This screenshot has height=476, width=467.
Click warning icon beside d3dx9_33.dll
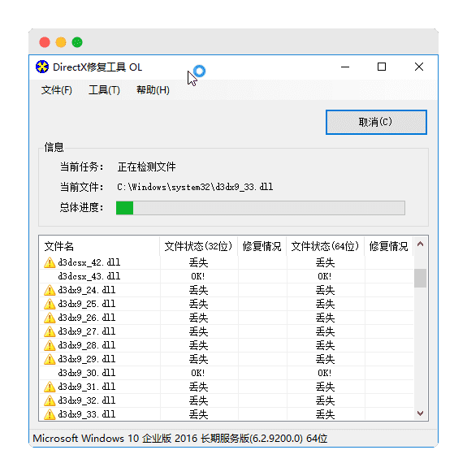click(x=50, y=414)
